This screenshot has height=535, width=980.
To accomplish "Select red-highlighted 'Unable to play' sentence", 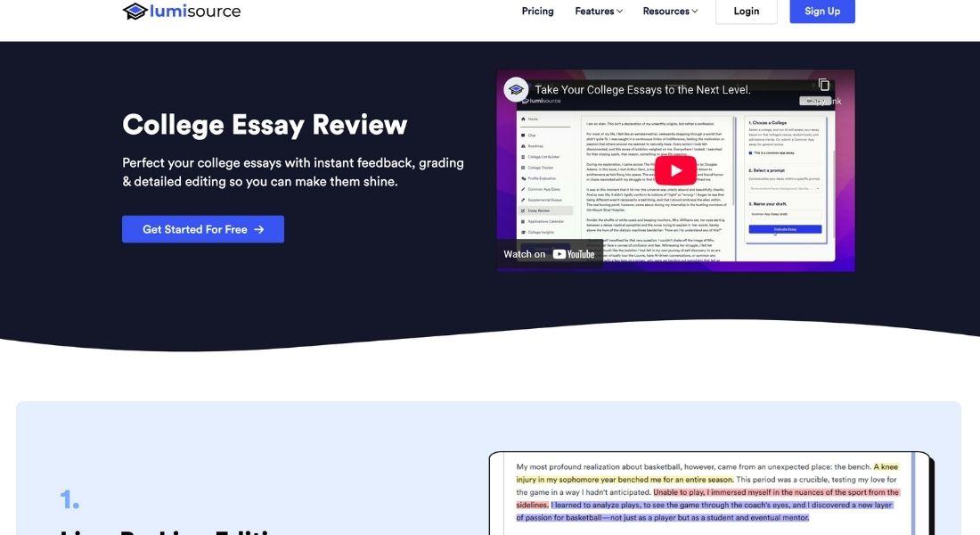I will coord(775,492).
